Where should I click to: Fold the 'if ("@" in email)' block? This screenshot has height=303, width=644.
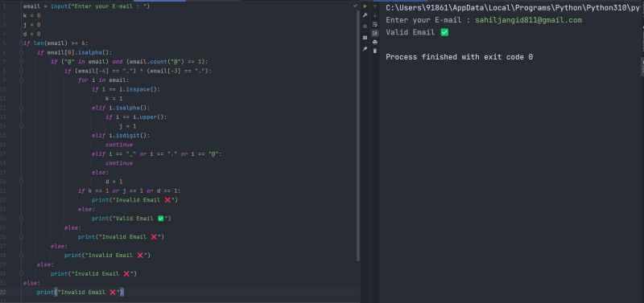[21, 62]
